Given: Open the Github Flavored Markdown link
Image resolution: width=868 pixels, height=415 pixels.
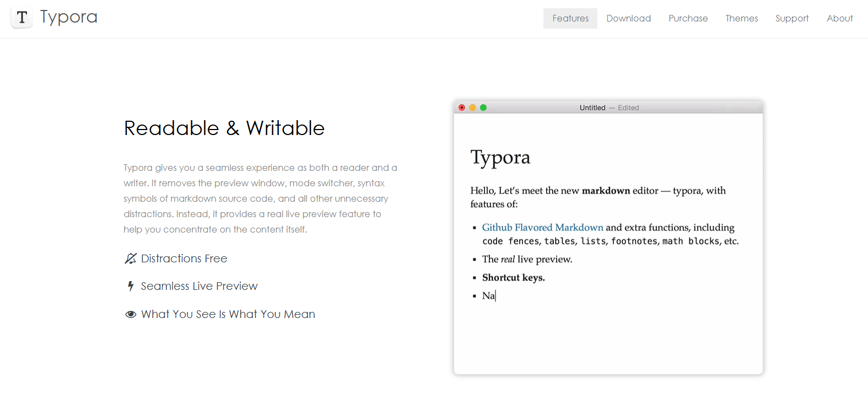Looking at the screenshot, I should (542, 227).
